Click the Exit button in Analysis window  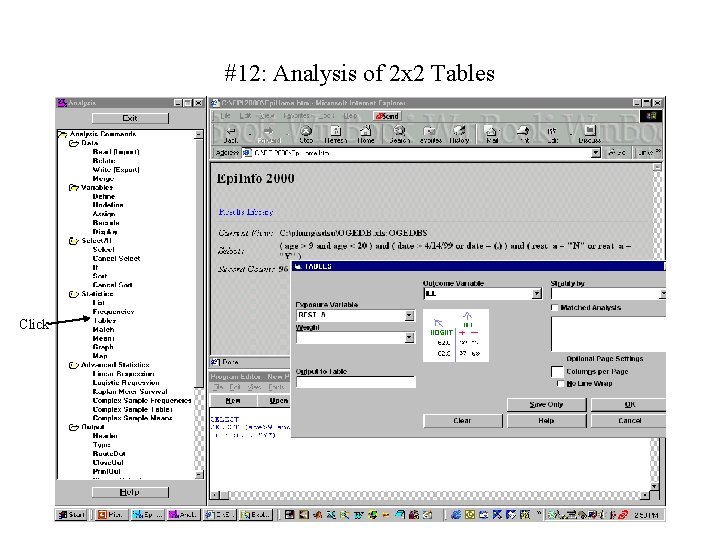[x=130, y=118]
